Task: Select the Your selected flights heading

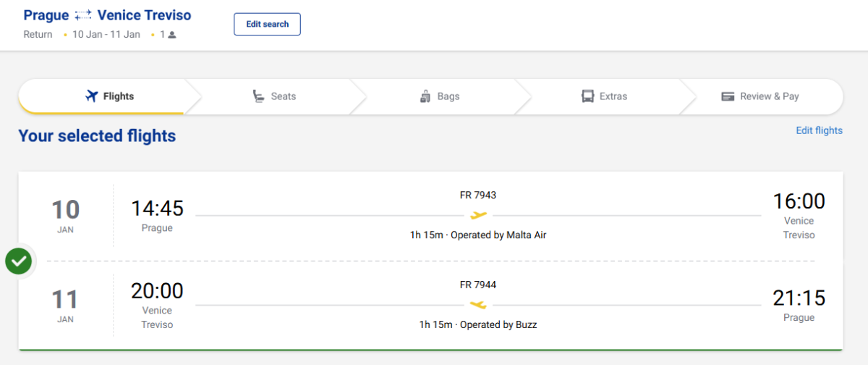Action: coord(97,135)
